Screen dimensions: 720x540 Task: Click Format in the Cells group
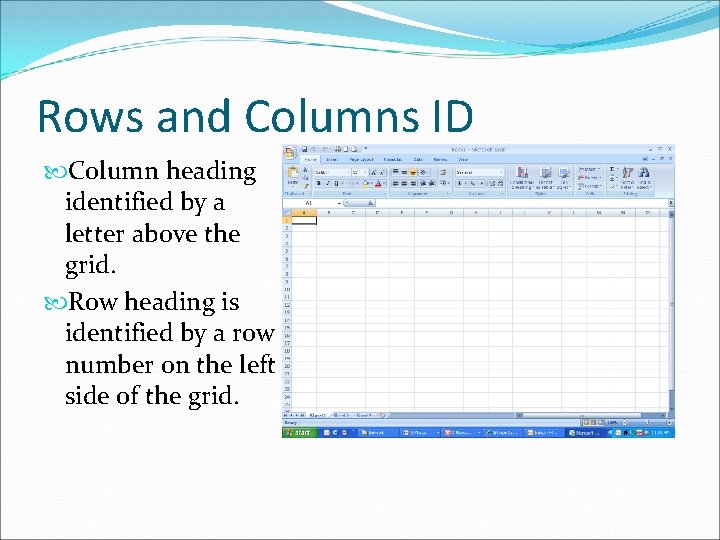pos(589,186)
